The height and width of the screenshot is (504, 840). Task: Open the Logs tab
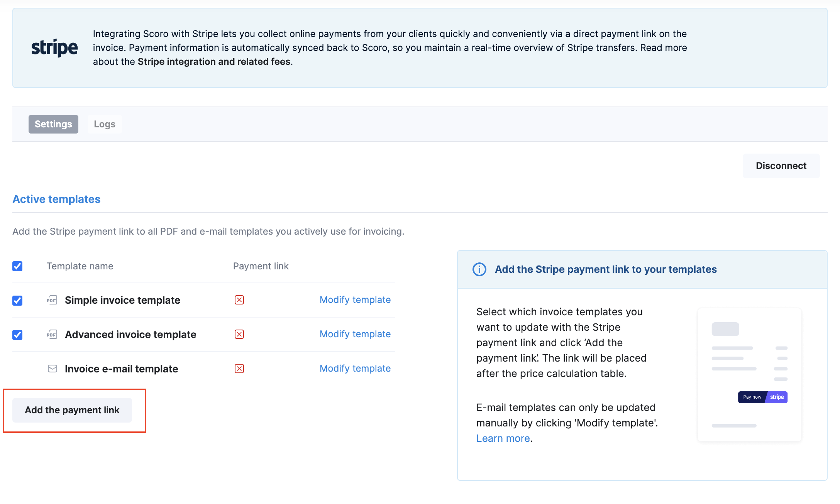pyautogui.click(x=105, y=124)
